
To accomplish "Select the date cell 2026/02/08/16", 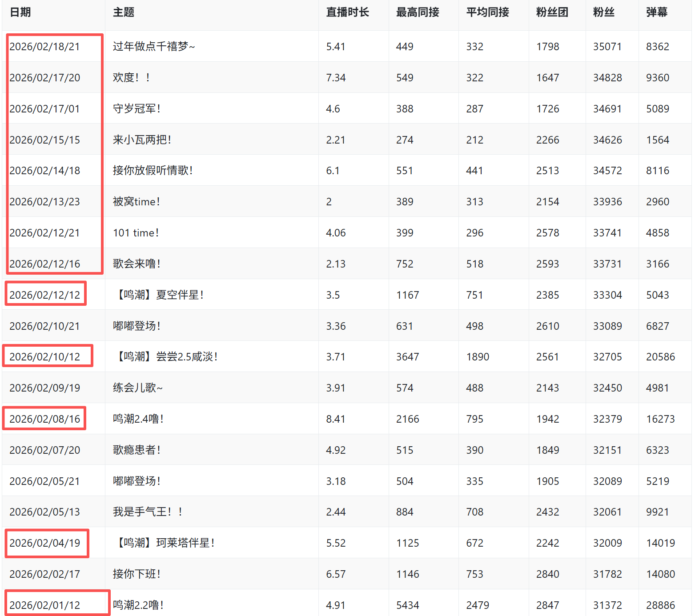I will click(44, 419).
